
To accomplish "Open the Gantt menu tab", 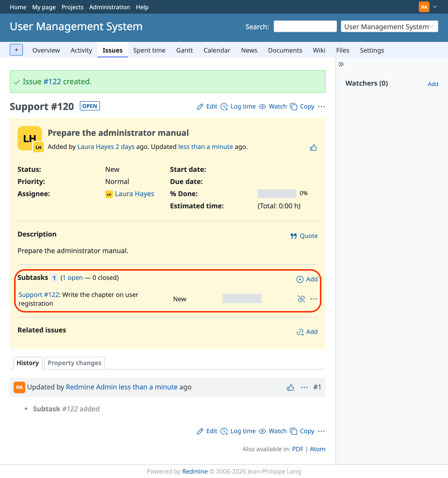I will [x=185, y=50].
